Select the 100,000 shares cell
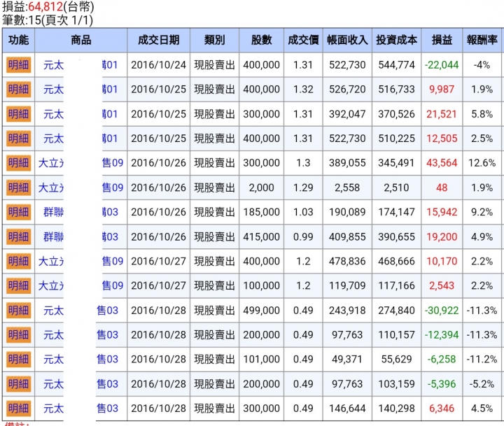The height and width of the screenshot is (426, 504). pos(261,285)
